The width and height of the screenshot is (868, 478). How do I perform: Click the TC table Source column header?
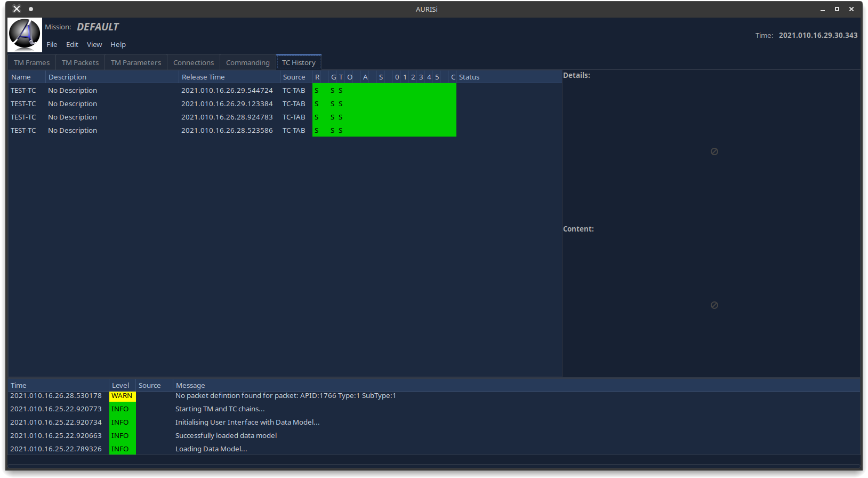tap(296, 77)
